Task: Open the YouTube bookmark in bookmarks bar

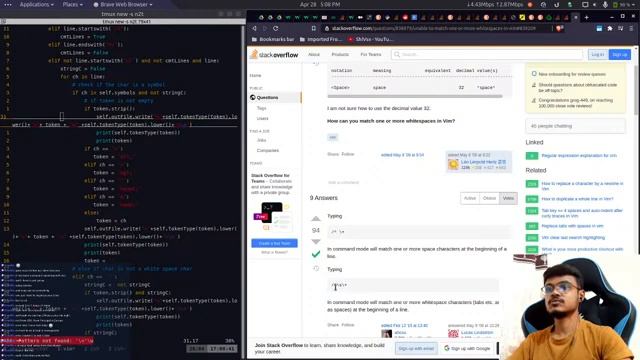Action: [x=371, y=39]
